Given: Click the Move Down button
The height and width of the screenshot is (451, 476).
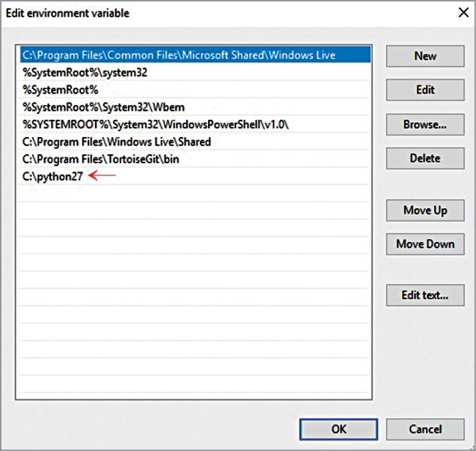Looking at the screenshot, I should [424, 243].
